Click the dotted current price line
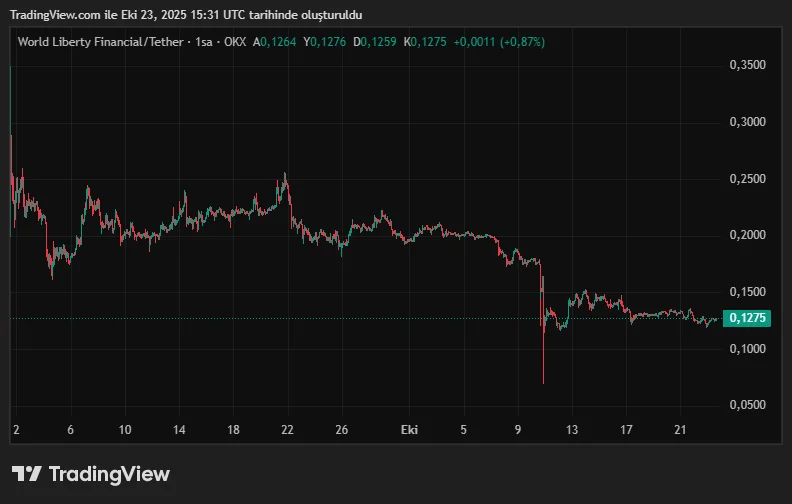The width and height of the screenshot is (792, 504). (300, 318)
